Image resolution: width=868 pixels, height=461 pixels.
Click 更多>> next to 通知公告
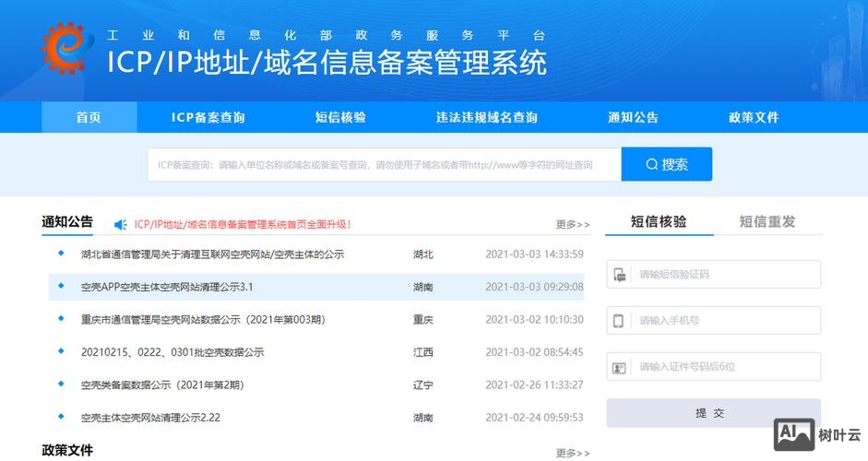573,224
